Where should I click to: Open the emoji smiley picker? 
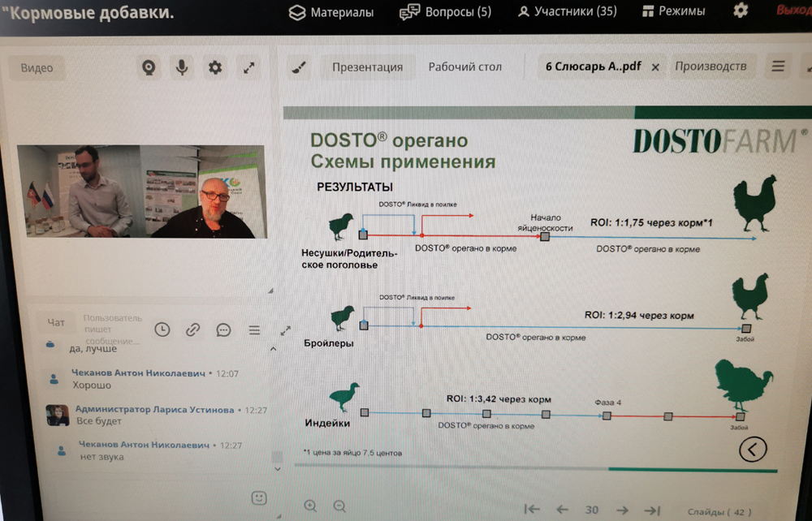click(x=259, y=497)
